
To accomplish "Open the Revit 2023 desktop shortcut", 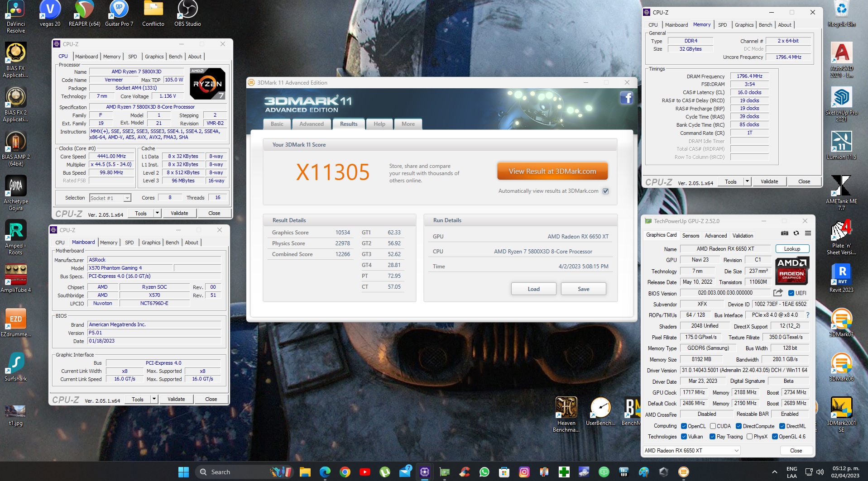I will coord(841,278).
